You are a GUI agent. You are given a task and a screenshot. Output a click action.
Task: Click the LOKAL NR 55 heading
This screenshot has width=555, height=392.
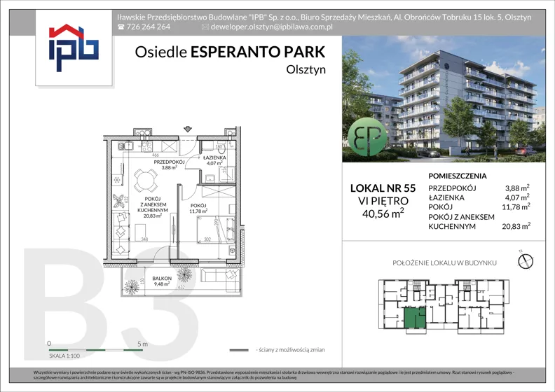383,188
